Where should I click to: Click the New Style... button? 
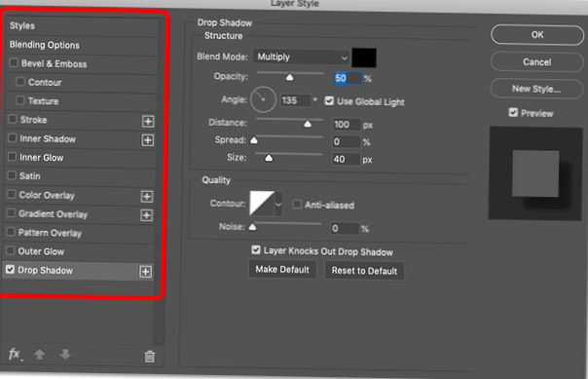(x=536, y=89)
